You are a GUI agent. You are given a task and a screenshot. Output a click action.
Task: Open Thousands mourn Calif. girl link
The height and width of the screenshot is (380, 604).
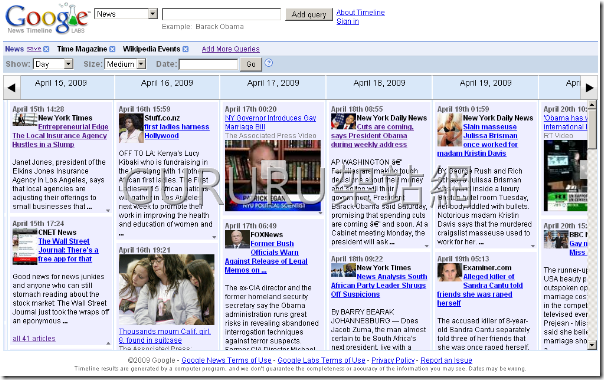[x=164, y=336]
